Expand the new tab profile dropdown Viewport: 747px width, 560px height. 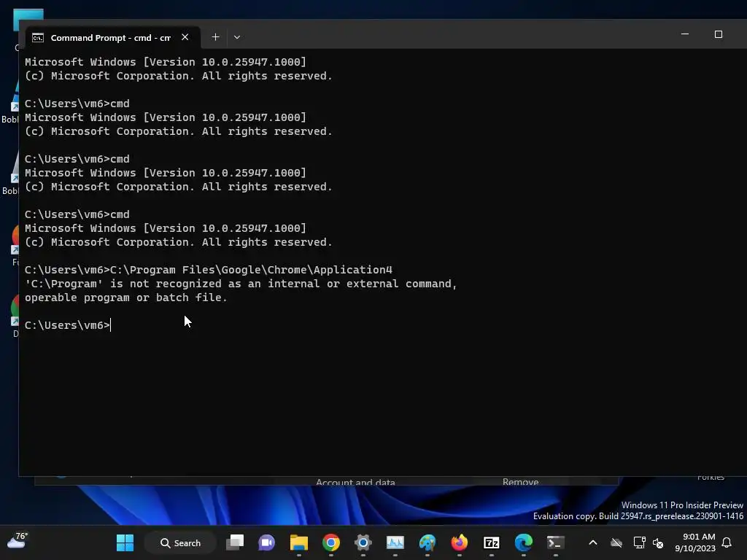coord(237,37)
